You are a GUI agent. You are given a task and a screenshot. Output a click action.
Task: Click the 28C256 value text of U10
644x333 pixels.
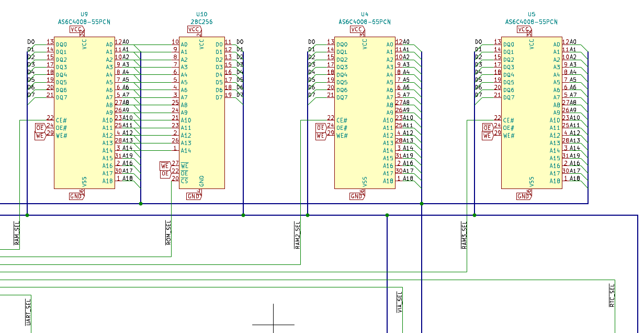point(201,22)
